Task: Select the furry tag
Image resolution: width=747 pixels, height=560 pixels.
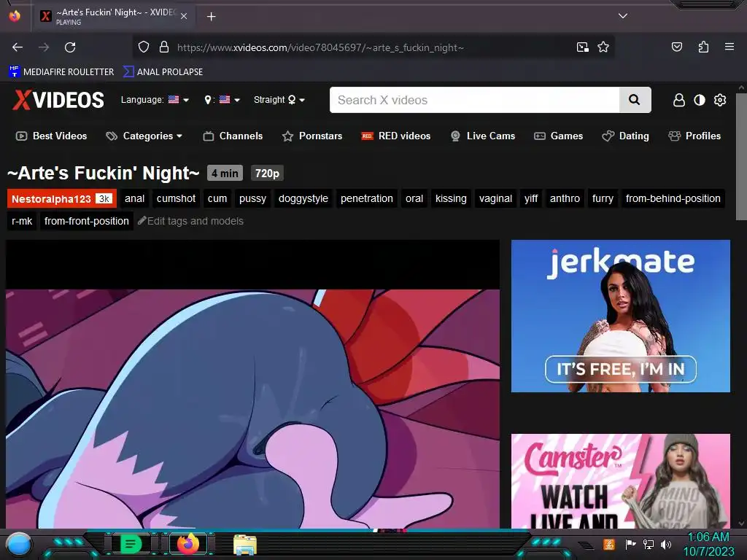Action: (x=603, y=198)
